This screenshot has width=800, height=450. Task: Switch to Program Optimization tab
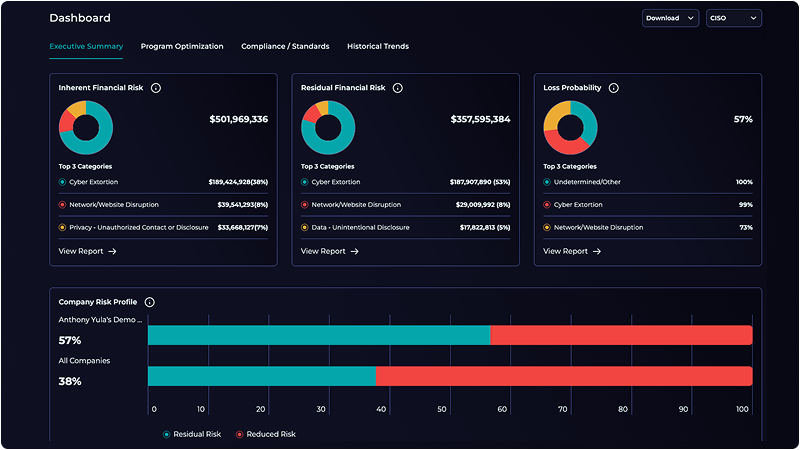pos(182,46)
